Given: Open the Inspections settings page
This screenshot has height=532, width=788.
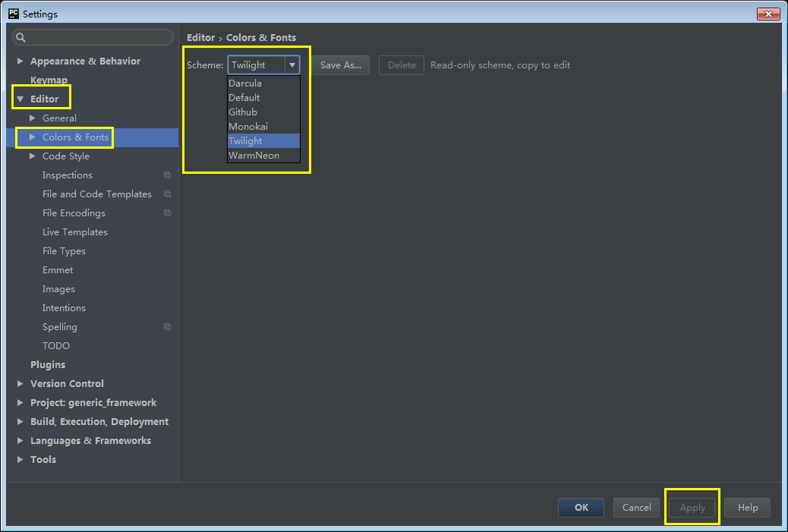Looking at the screenshot, I should tap(68, 175).
